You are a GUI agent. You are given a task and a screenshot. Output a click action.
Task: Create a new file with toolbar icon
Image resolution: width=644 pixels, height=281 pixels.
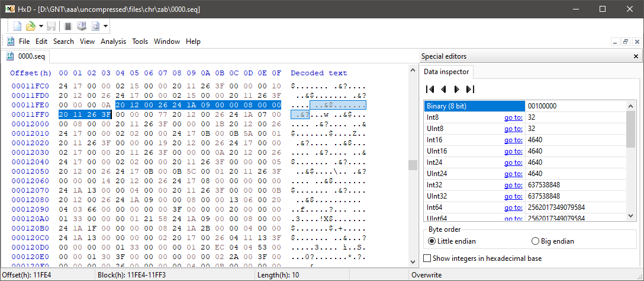(17, 26)
